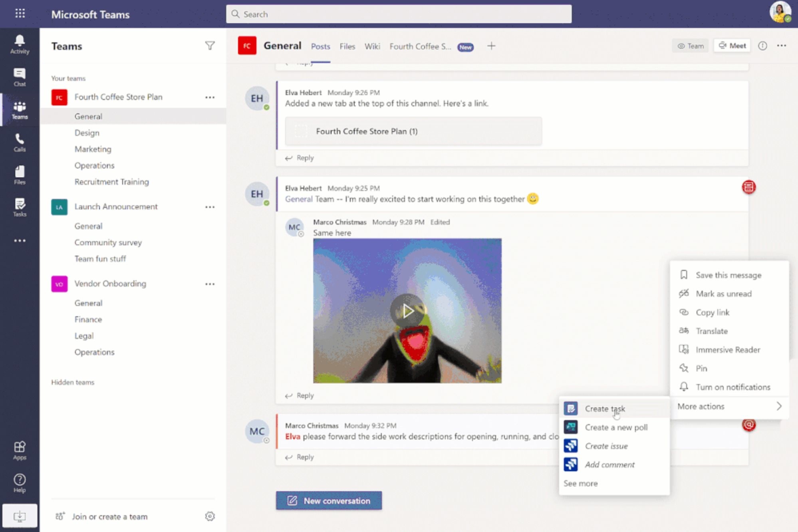This screenshot has height=532, width=798.
Task: Open more options for Launch Announcement team
Action: [x=210, y=207]
